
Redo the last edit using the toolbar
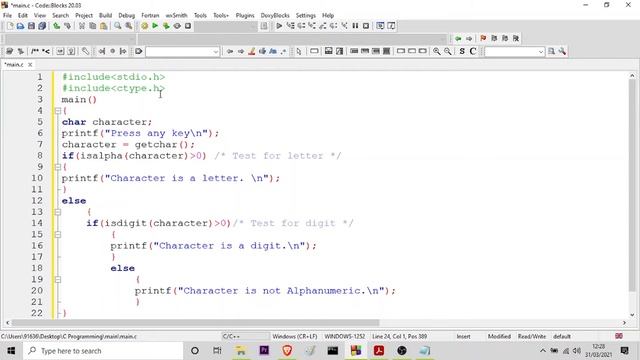pyautogui.click(x=67, y=26)
